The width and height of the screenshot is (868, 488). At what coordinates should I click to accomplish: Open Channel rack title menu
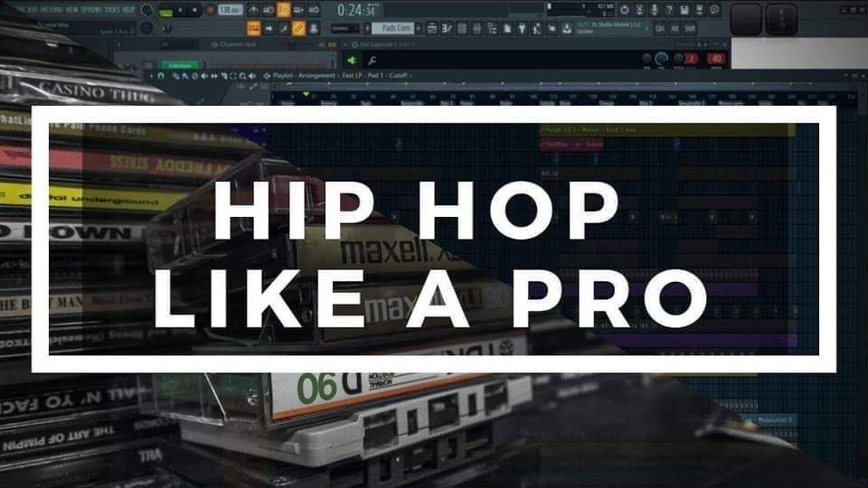tap(238, 45)
